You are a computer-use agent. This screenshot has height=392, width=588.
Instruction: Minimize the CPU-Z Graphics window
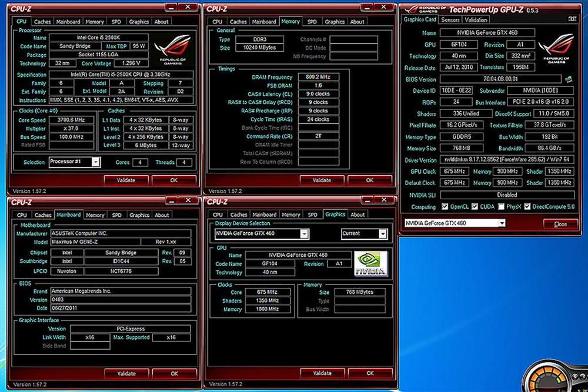pyautogui.click(x=367, y=200)
